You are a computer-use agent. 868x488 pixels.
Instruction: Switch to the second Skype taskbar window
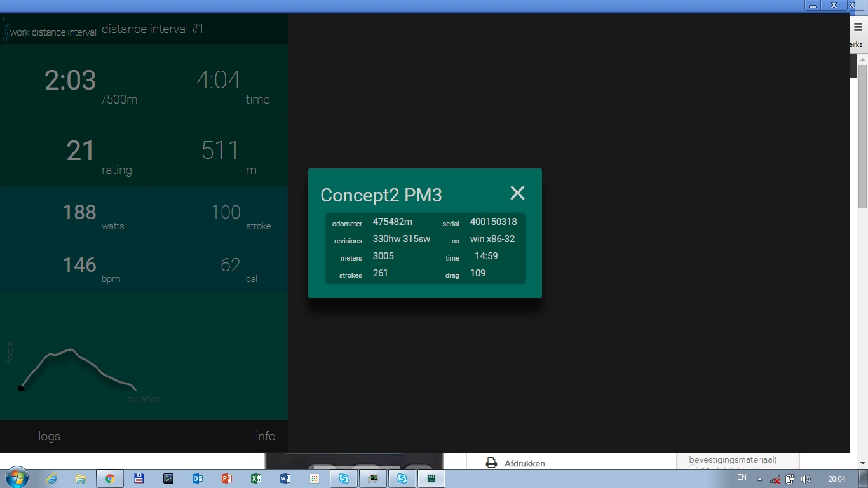click(402, 478)
